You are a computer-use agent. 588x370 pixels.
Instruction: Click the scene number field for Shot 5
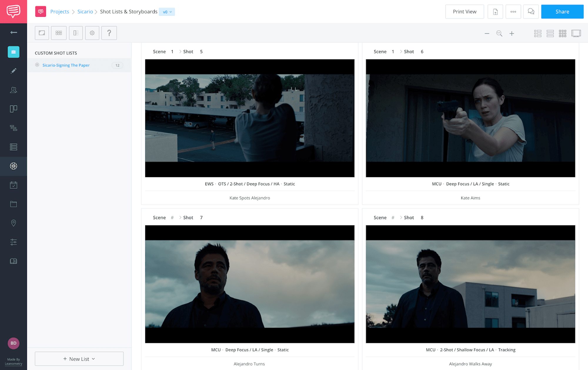pos(172,51)
